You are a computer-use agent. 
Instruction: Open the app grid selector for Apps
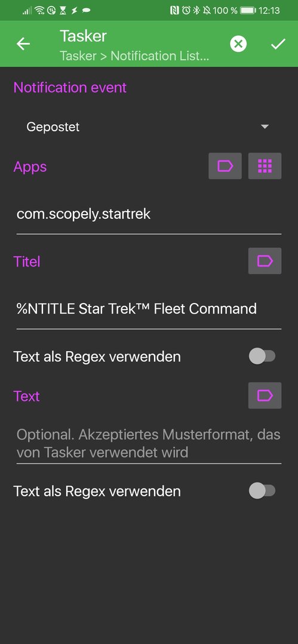click(265, 166)
